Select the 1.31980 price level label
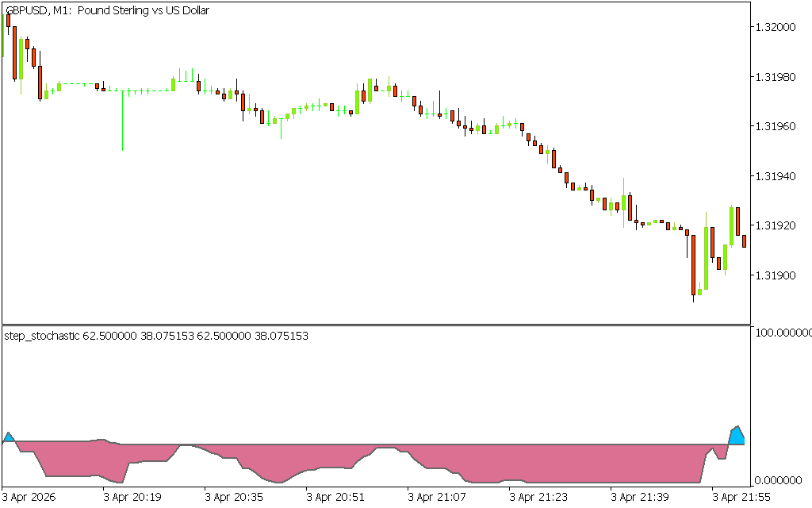The height and width of the screenshot is (508, 812). [x=775, y=77]
